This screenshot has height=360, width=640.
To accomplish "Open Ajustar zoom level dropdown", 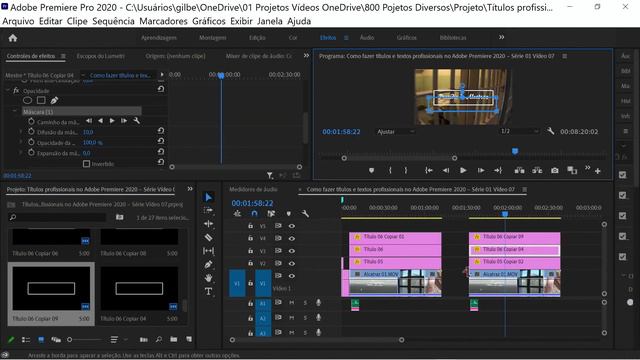I will pos(396,131).
